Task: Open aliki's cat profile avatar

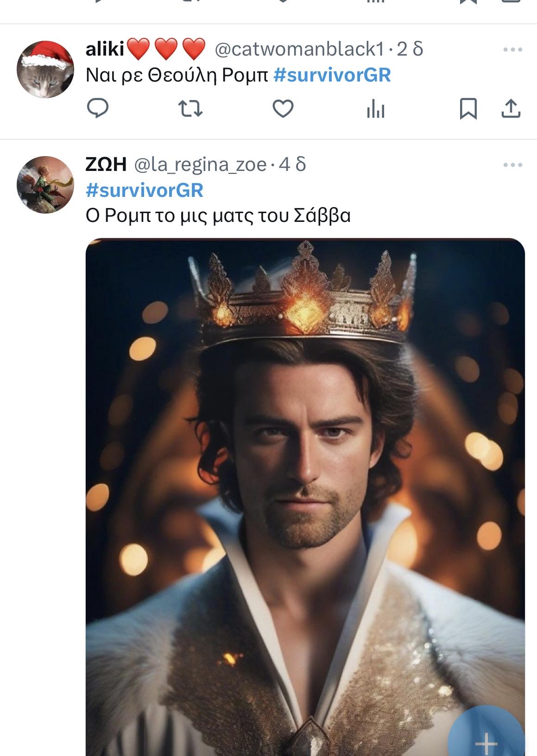Action: pos(45,69)
